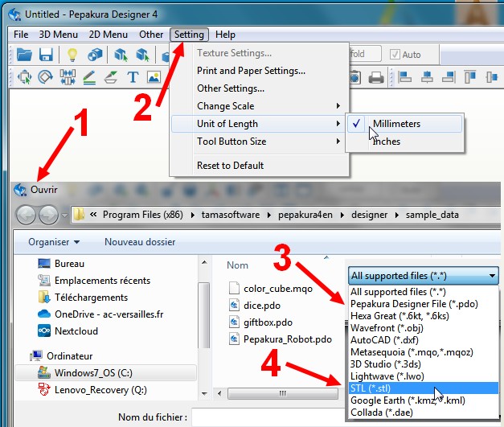The image size is (504, 427).
Task: Expand the breadcrumb overflow chevron «
Action: tap(93, 215)
